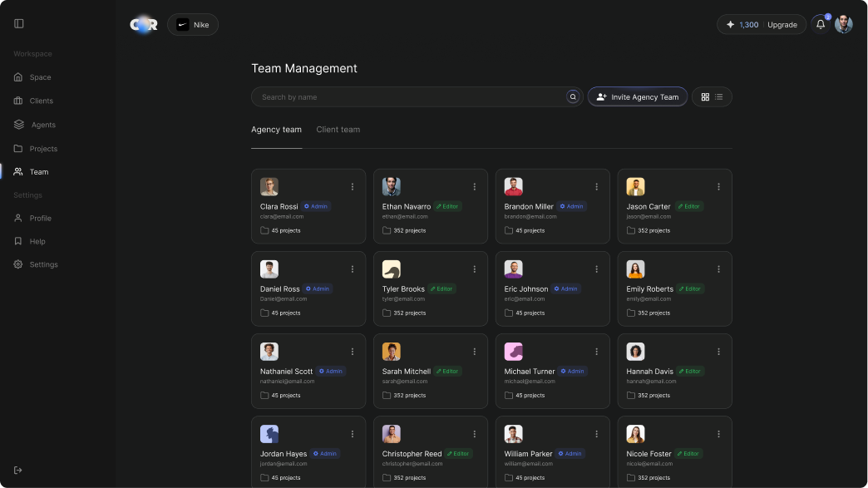This screenshot has height=488, width=868.
Task: Switch to grid view layout
Action: pos(705,97)
